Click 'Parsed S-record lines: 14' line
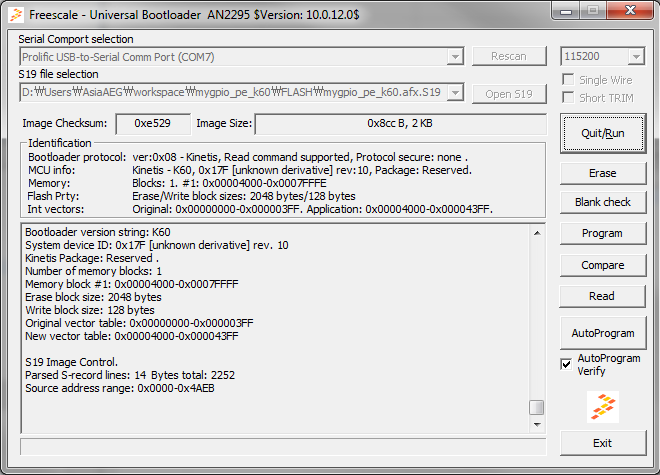660x475 pixels. click(130, 375)
